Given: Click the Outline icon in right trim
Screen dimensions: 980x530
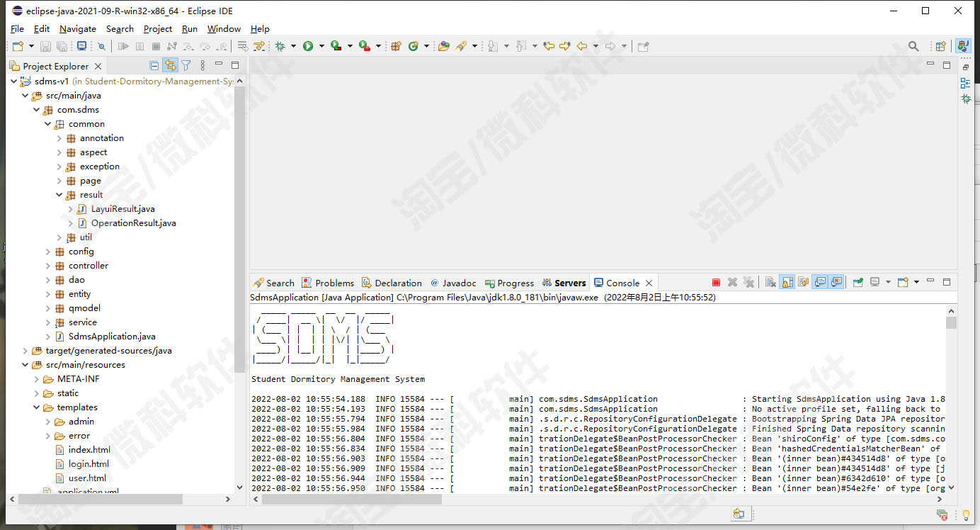Looking at the screenshot, I should (x=966, y=83).
